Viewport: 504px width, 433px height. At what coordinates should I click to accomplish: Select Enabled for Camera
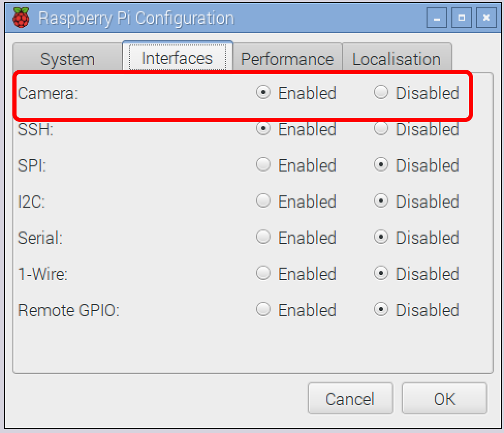[x=263, y=93]
